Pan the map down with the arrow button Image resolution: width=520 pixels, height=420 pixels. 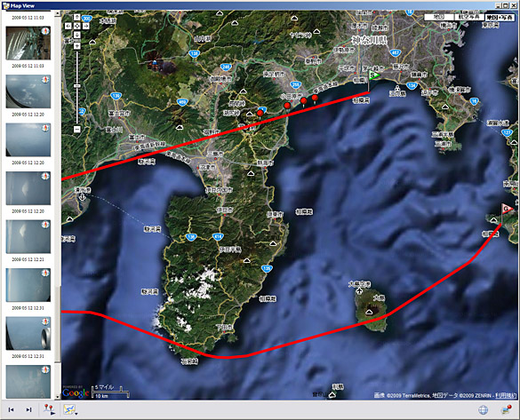click(x=77, y=35)
